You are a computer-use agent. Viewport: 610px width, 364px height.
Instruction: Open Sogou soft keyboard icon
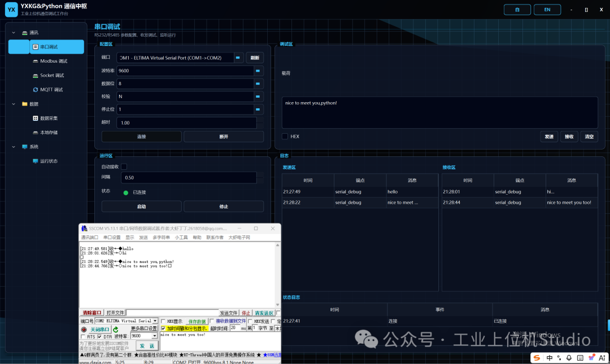pyautogui.click(x=580, y=358)
